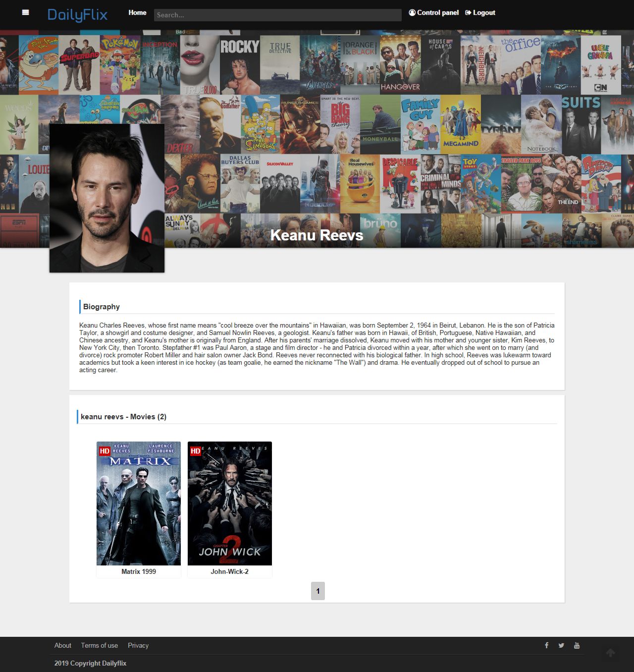The image size is (634, 672).
Task: Click the 2019 Copyright Dailyflix text
Action: (x=91, y=663)
